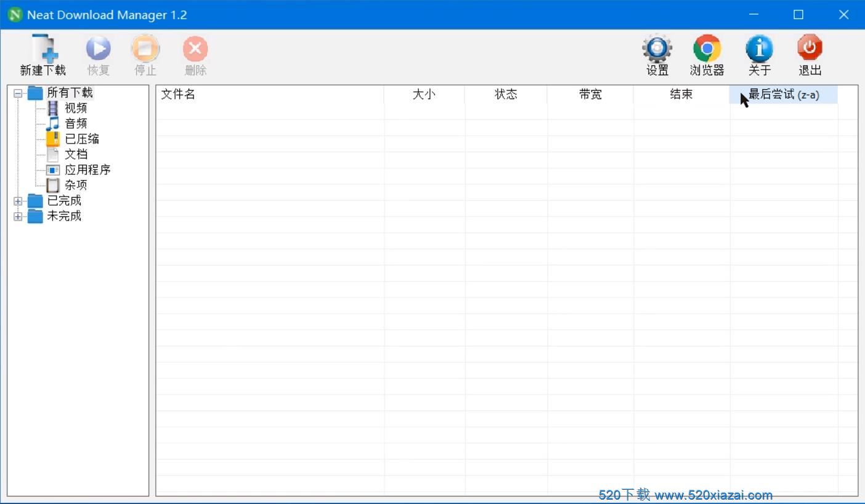The height and width of the screenshot is (504, 865).
Task: Click the 停止 stop toolbar icon
Action: (145, 48)
